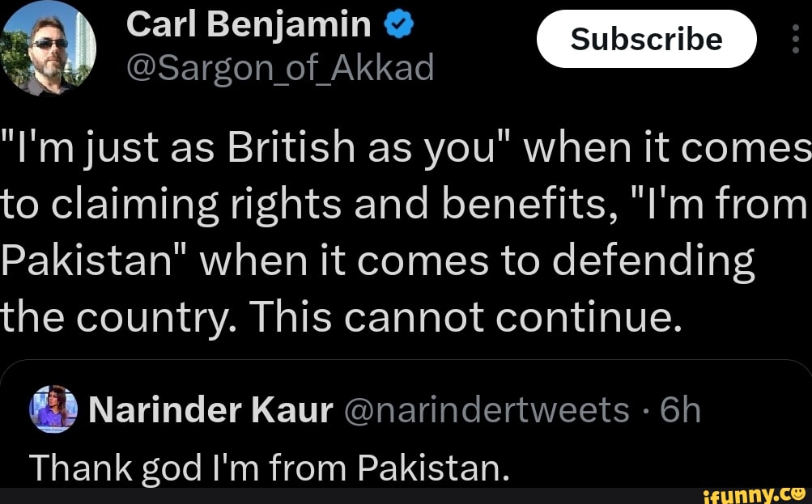Open the Narinder Kaur display name
This screenshot has height=504, width=812.
tap(210, 411)
